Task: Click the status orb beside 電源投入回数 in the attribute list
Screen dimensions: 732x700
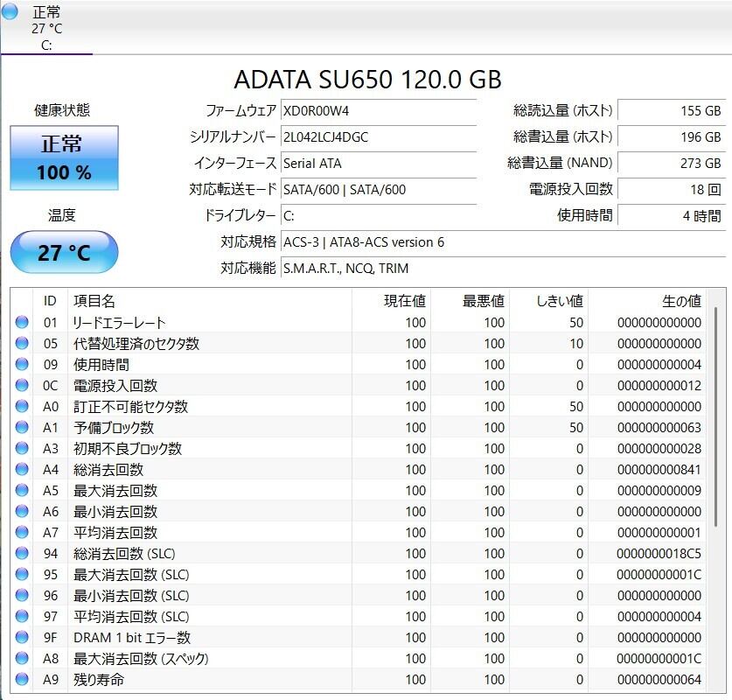Action: tap(22, 386)
